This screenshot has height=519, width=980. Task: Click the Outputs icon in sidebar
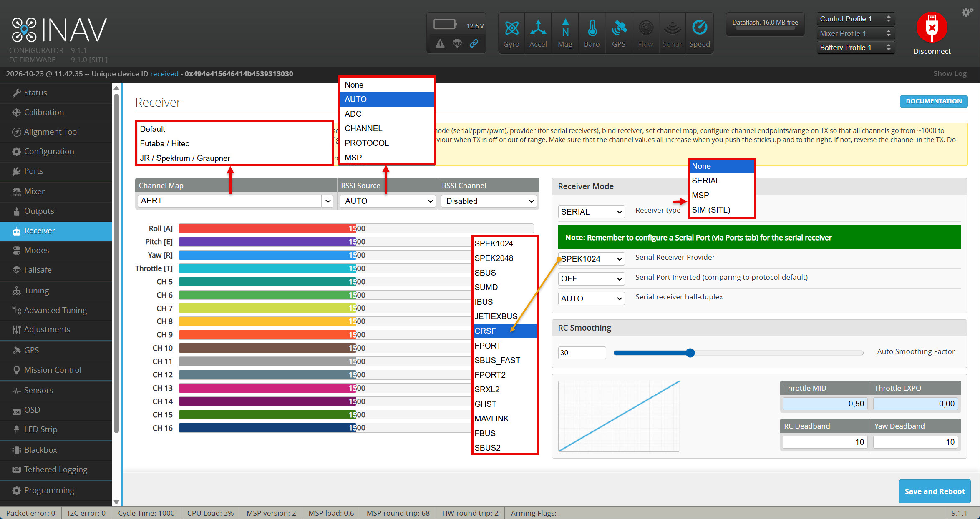(16, 211)
